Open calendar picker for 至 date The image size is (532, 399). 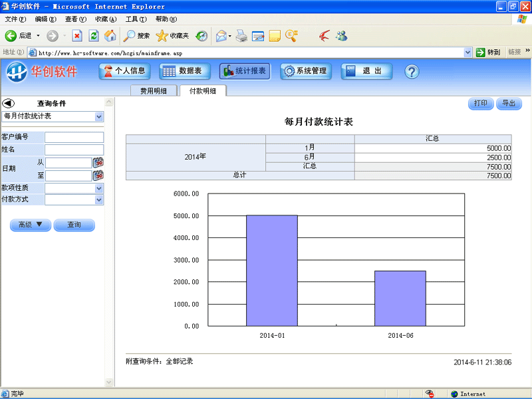98,176
